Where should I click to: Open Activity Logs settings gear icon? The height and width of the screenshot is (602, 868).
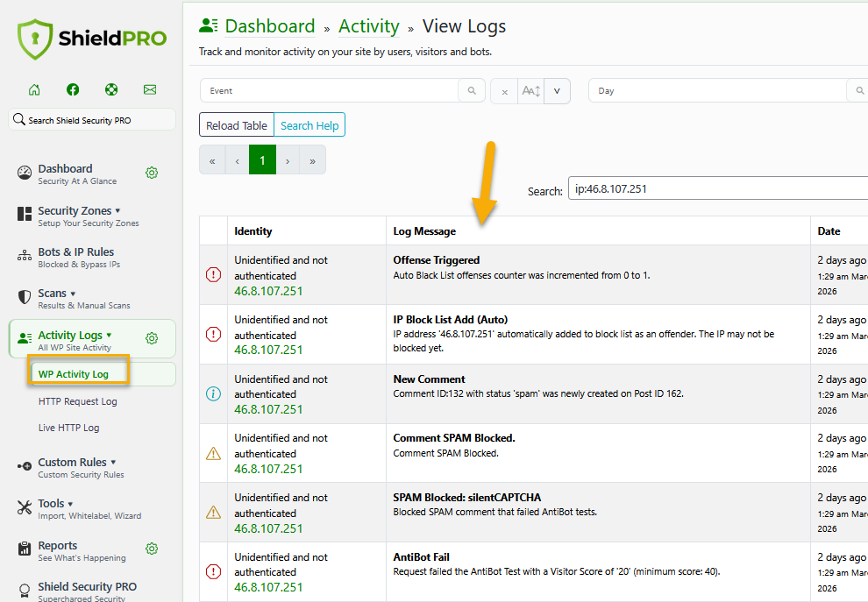152,338
